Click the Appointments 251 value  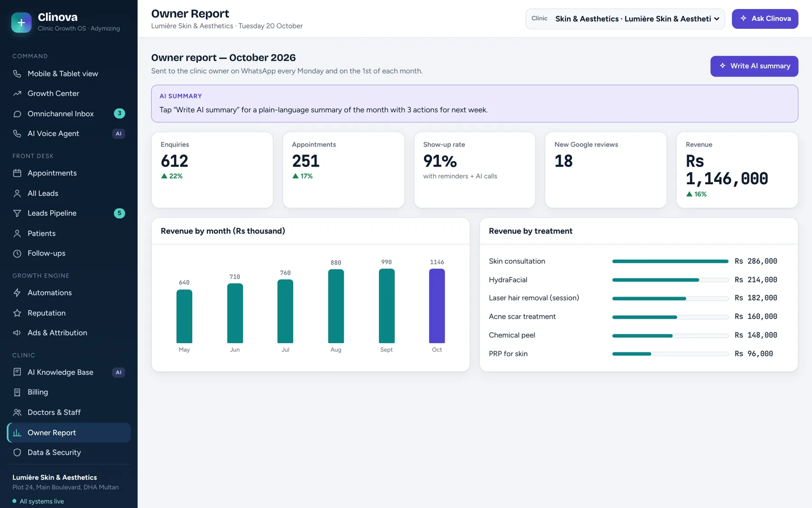(x=305, y=161)
